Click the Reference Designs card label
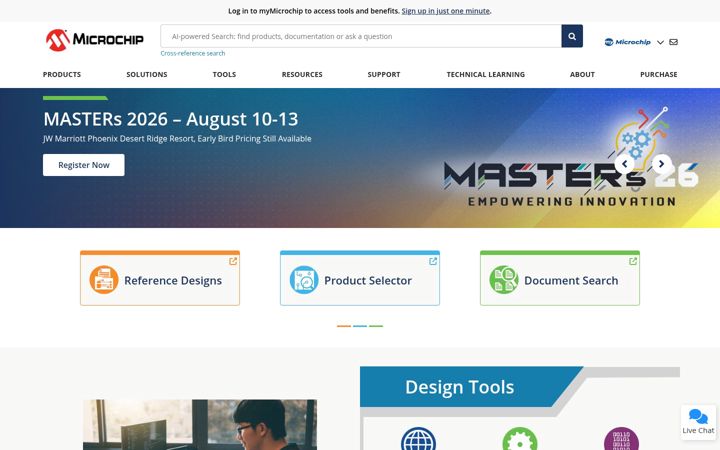This screenshot has height=450, width=720. 173,280
